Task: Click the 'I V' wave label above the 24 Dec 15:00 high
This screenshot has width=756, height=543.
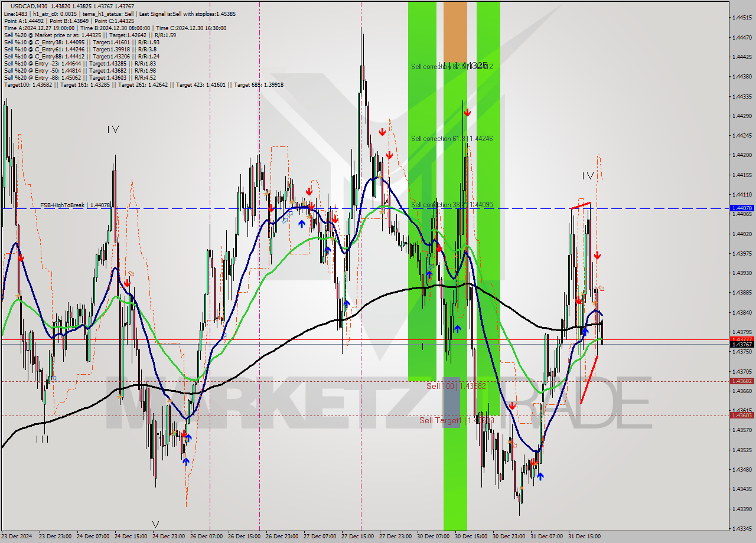Action: [x=113, y=129]
